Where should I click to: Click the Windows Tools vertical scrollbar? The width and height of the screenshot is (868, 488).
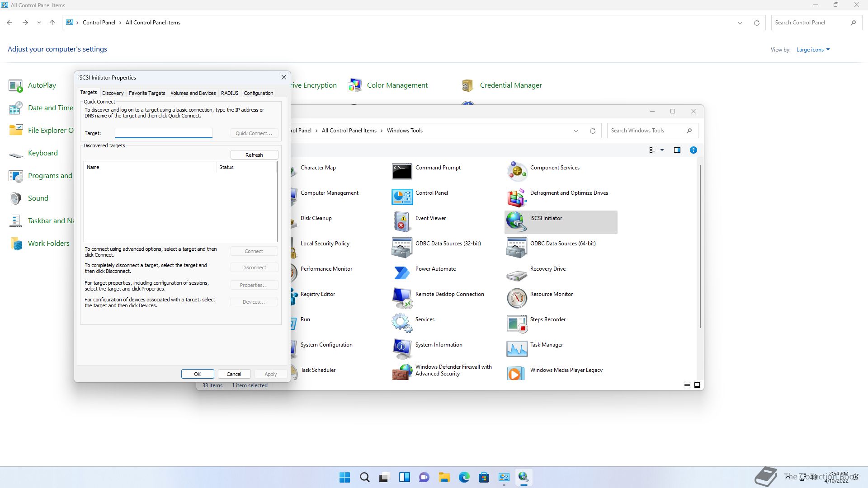point(700,246)
